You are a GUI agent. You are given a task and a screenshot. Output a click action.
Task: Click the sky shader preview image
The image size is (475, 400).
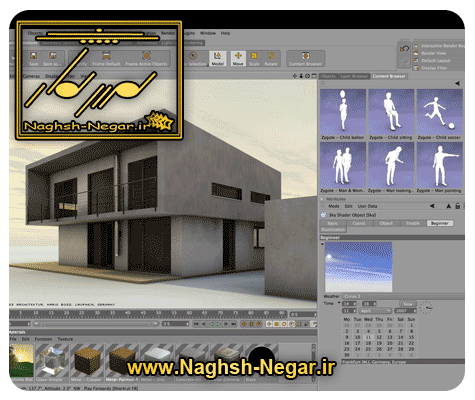[x=359, y=267]
